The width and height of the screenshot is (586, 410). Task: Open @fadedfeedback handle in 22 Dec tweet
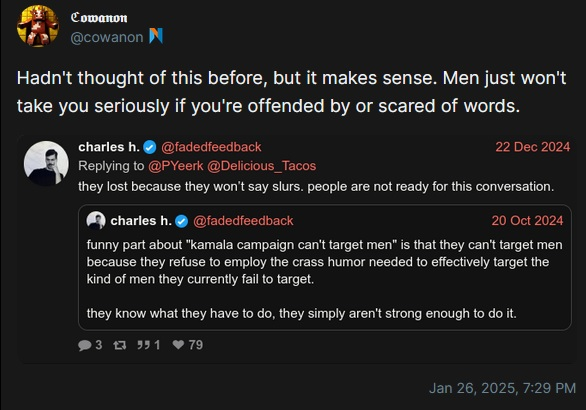tap(211, 147)
